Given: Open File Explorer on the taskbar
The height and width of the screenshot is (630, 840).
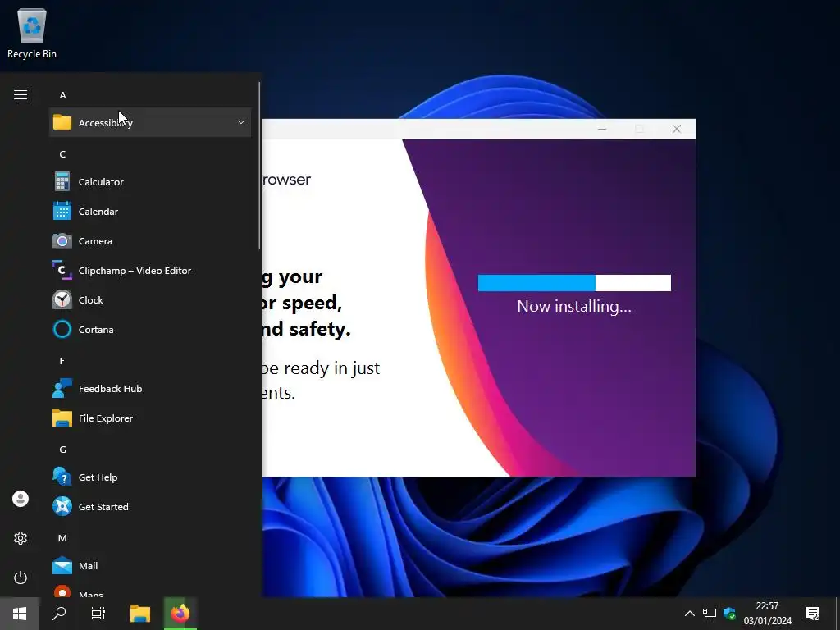Looking at the screenshot, I should point(140,614).
